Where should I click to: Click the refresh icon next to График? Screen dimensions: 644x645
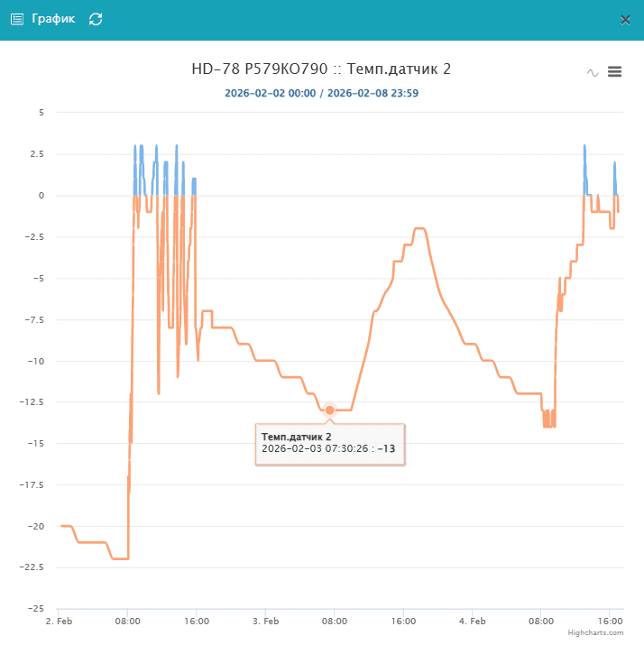coord(96,19)
